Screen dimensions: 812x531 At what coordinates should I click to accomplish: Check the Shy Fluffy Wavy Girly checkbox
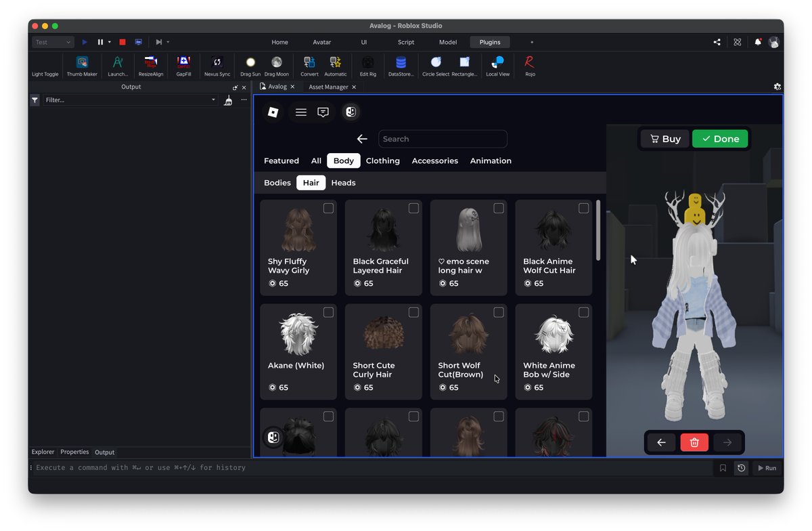(328, 208)
